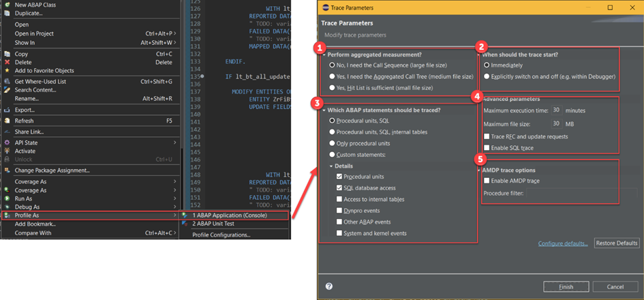The height and width of the screenshot is (300, 644).
Task: Enable the Access to internal tables checkbox
Action: 339,199
